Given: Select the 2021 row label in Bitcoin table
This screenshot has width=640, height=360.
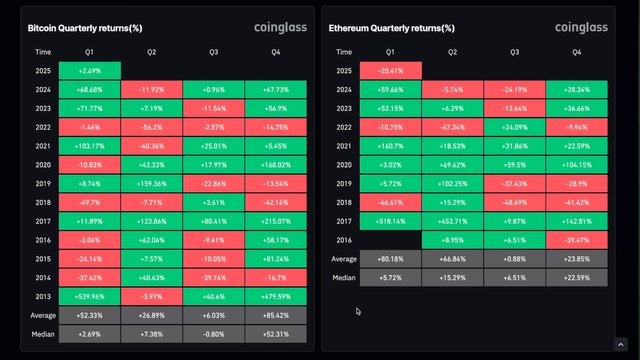Looking at the screenshot, I should coord(43,146).
